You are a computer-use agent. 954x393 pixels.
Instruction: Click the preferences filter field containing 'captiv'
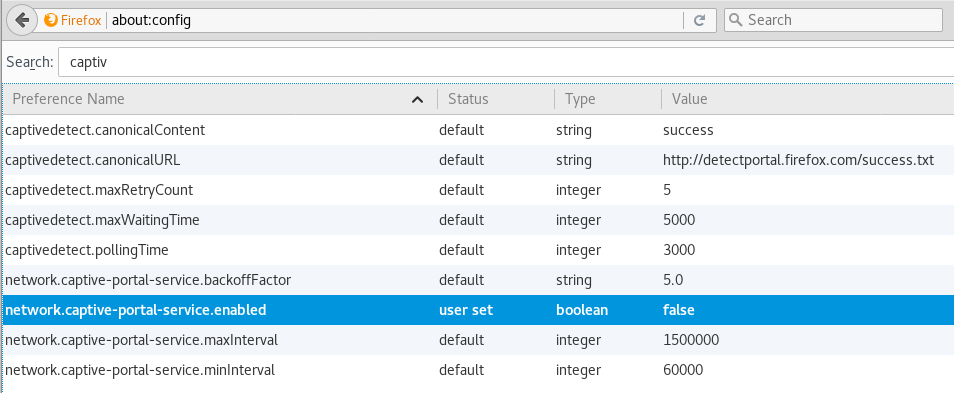coord(506,62)
